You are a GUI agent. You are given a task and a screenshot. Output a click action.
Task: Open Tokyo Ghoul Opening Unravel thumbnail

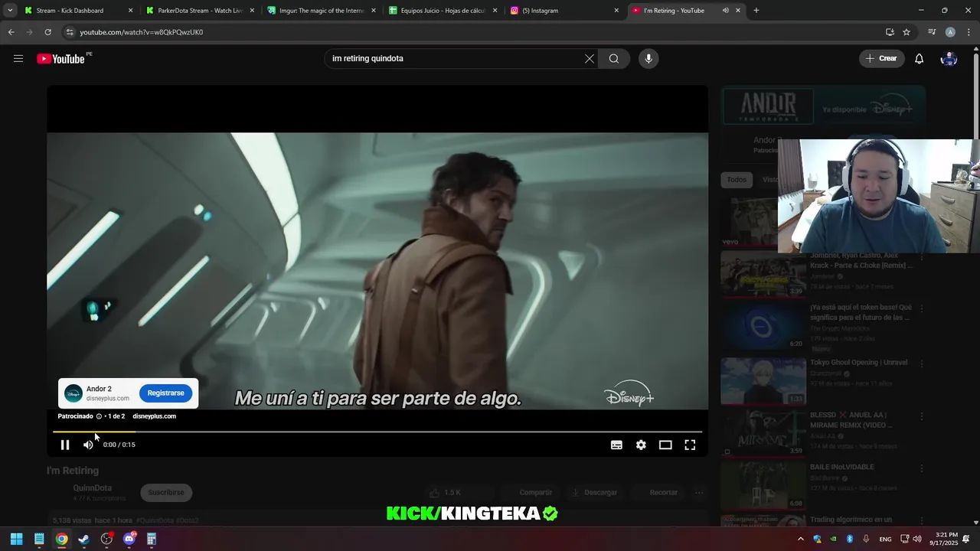point(763,380)
